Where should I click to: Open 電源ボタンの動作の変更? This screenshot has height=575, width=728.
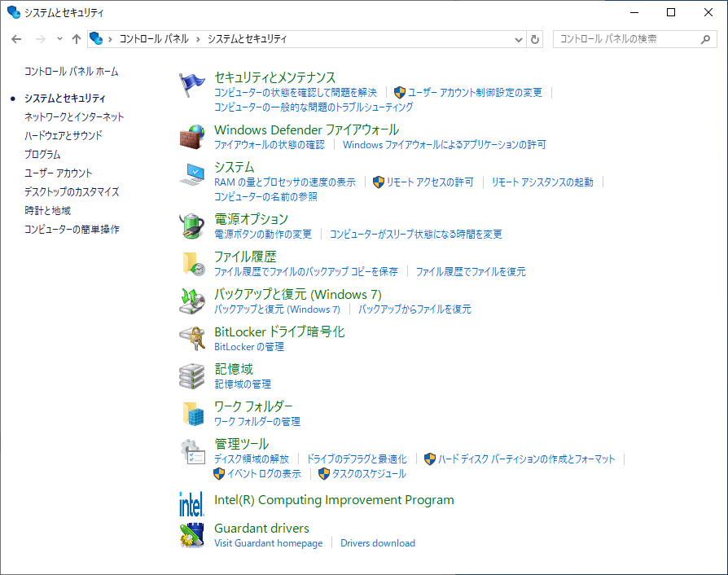(263, 234)
